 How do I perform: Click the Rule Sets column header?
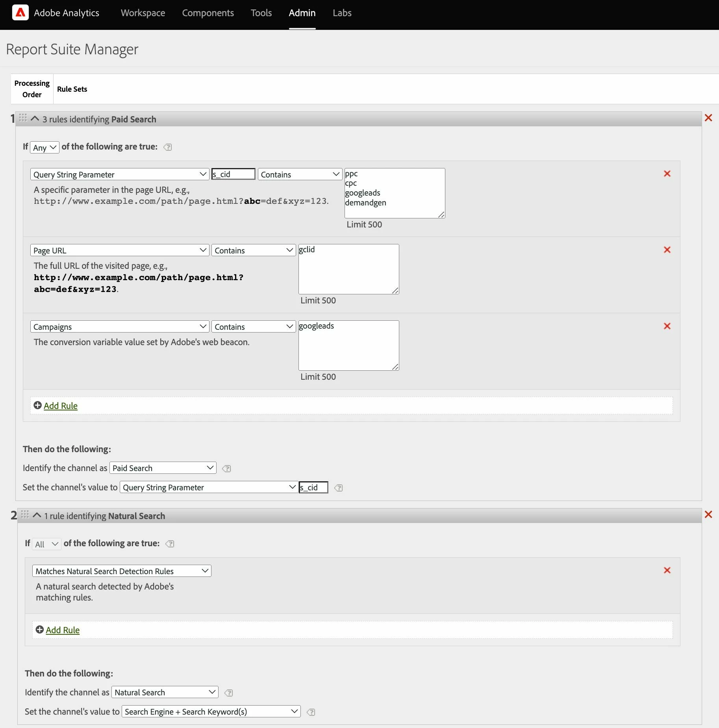tap(72, 89)
